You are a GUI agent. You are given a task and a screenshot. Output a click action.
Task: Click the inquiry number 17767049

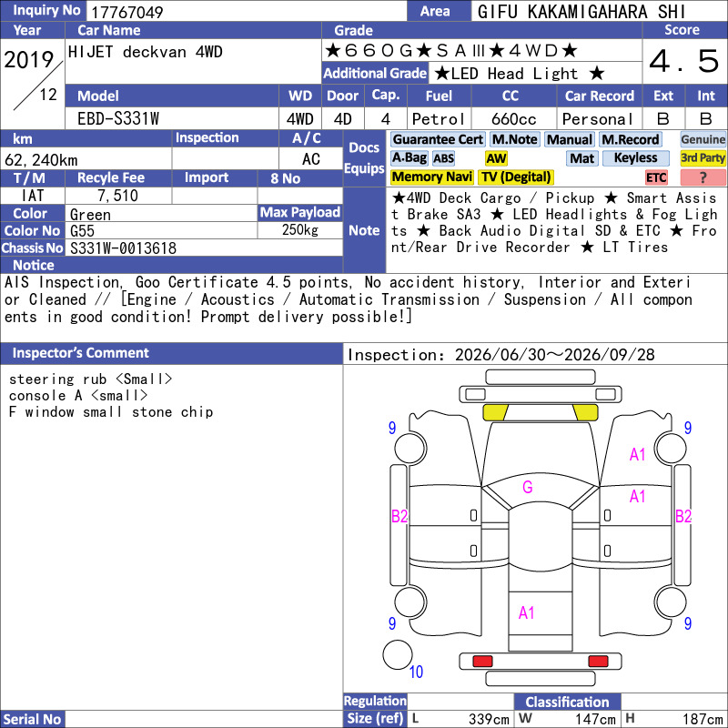(x=126, y=12)
